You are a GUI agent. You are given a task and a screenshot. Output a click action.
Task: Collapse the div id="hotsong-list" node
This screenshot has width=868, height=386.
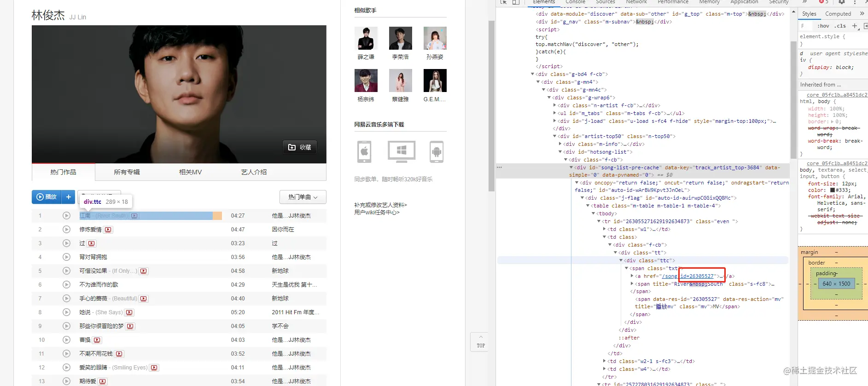pyautogui.click(x=560, y=152)
